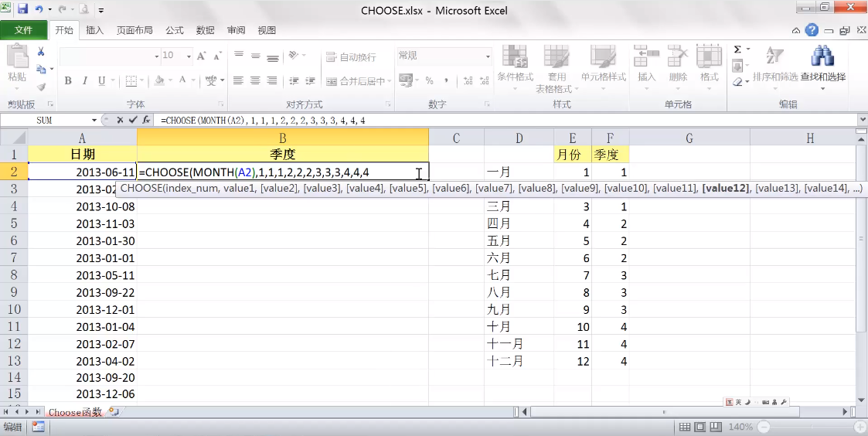The image size is (868, 436).
Task: Click the top vertical align icon
Action: click(239, 56)
